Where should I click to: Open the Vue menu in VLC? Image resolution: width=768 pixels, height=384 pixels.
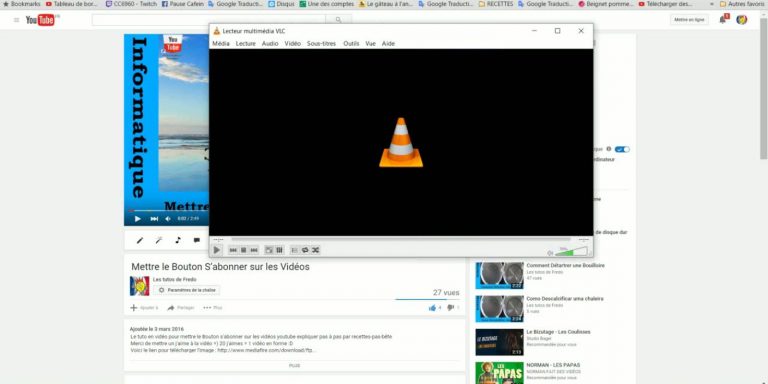[370, 44]
